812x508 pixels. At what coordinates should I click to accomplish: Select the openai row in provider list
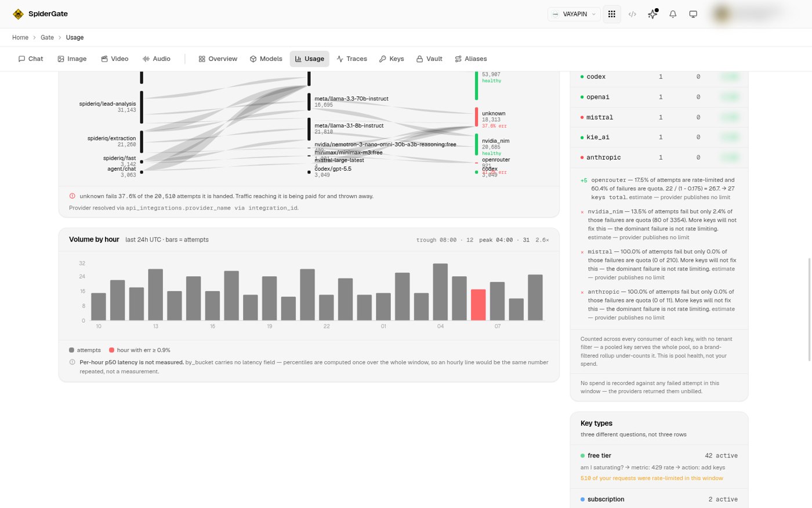coord(659,97)
